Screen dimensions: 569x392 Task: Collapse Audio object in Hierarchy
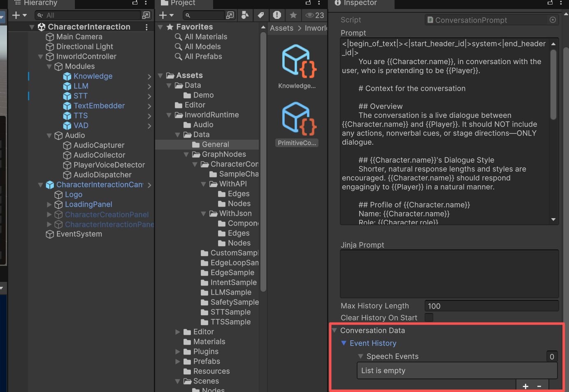pyautogui.click(x=49, y=136)
